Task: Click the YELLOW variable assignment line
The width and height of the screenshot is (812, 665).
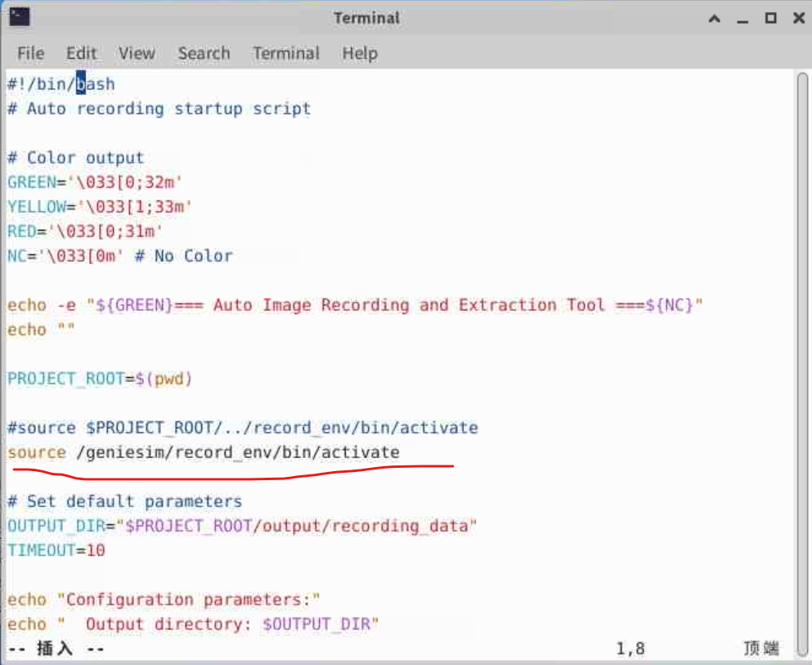Action: 100,207
